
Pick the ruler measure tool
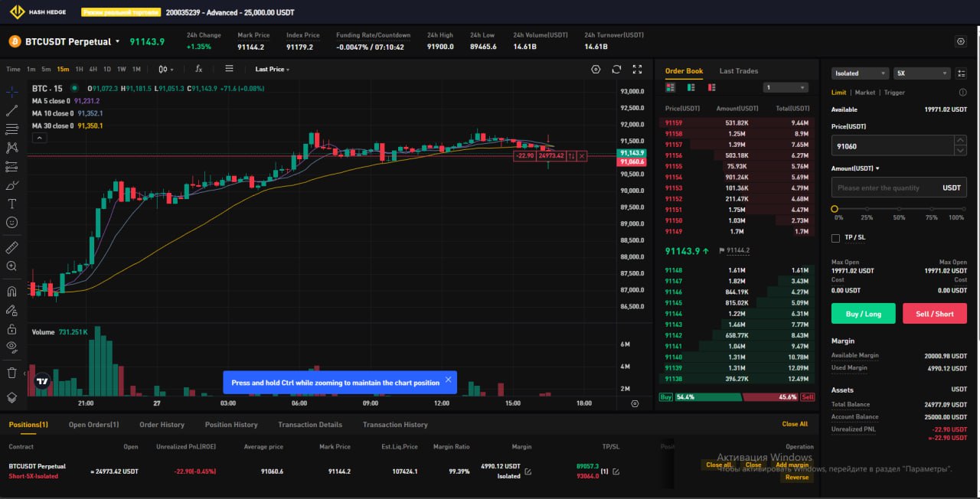tap(11, 248)
